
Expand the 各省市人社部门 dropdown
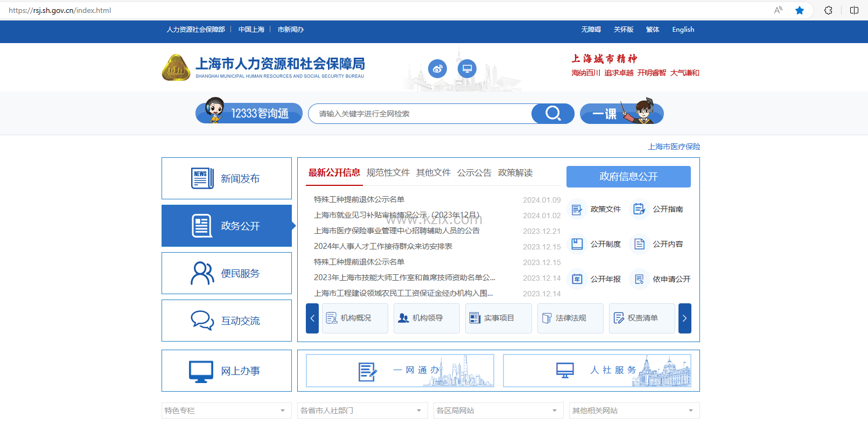[362, 411]
